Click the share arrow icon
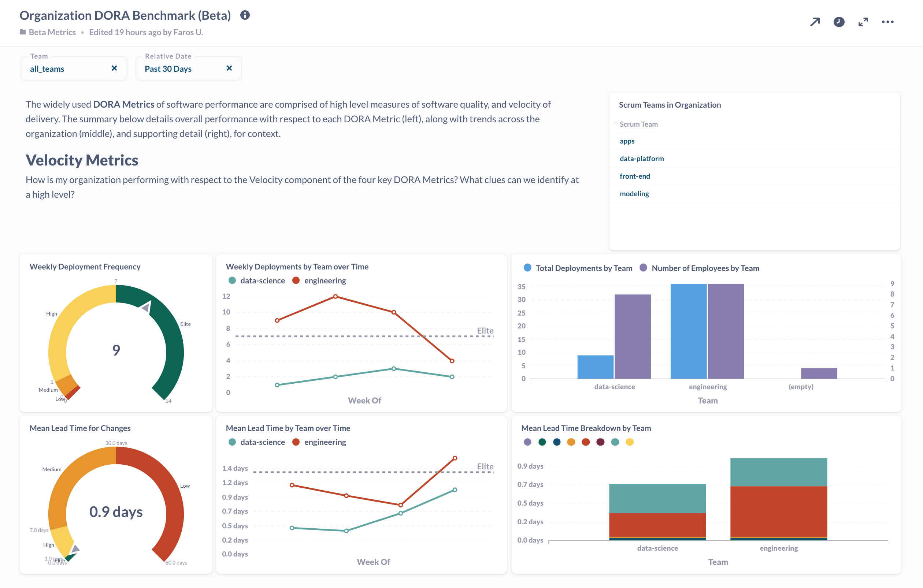Viewport: 923px width, 588px height. coord(815,22)
